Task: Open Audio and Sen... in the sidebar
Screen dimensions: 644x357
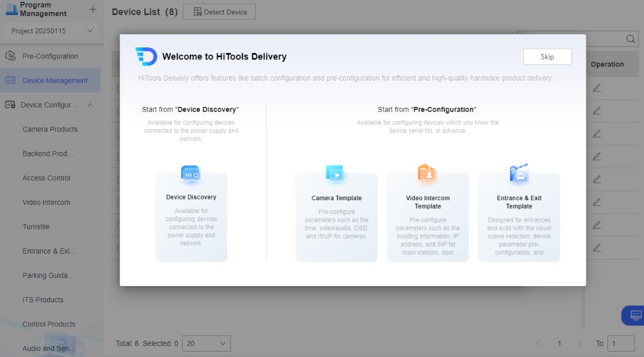Action: pyautogui.click(x=49, y=349)
